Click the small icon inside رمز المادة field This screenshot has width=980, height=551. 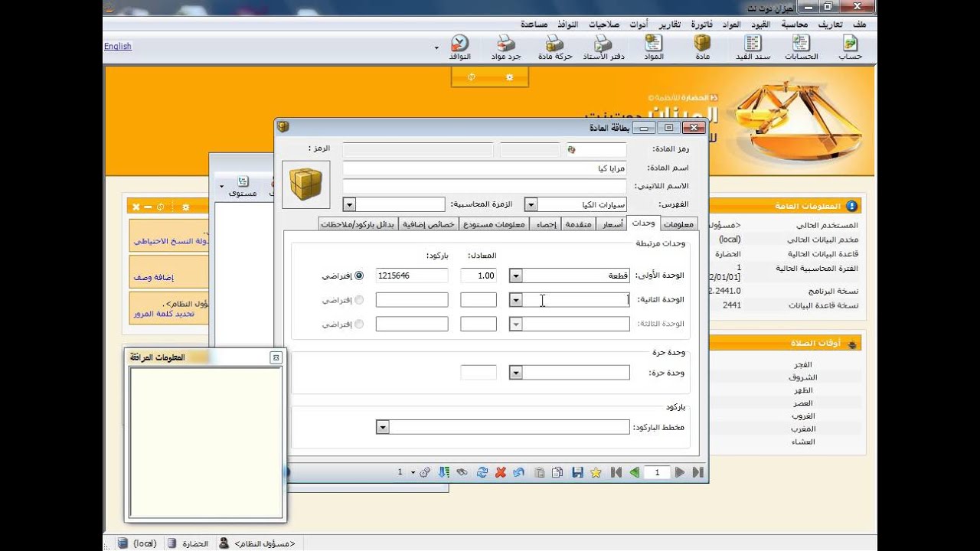(571, 150)
